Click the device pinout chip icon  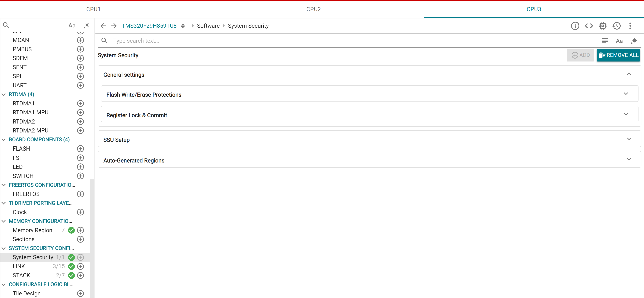click(x=603, y=25)
